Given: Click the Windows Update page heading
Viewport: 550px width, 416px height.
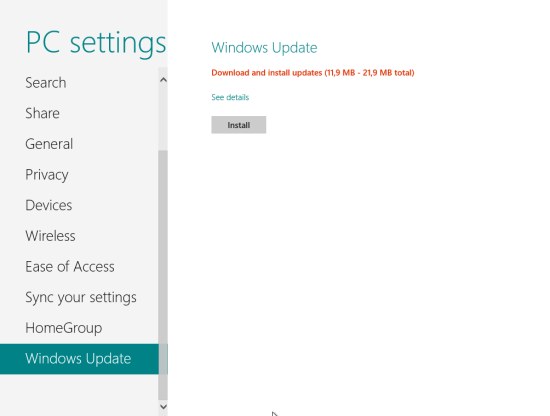Looking at the screenshot, I should [264, 48].
